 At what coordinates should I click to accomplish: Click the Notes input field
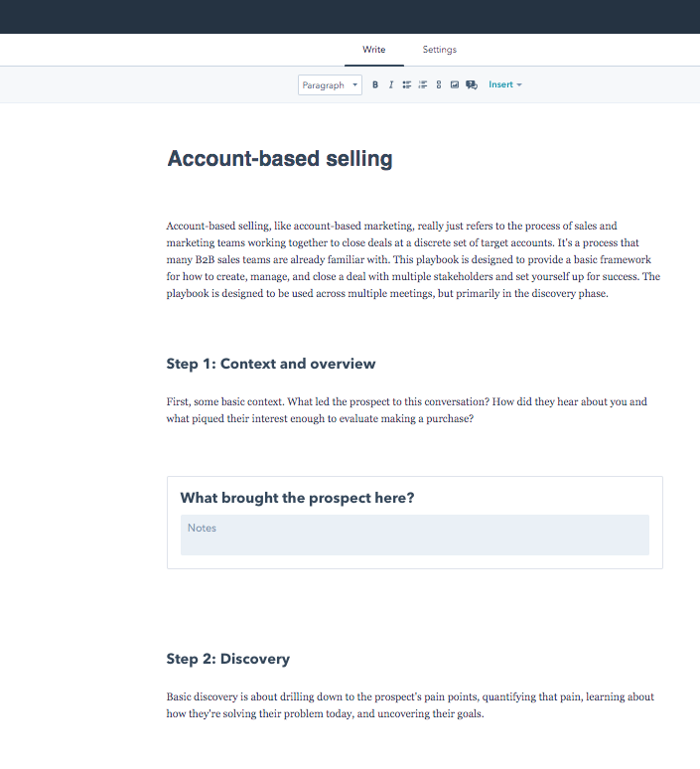[414, 535]
